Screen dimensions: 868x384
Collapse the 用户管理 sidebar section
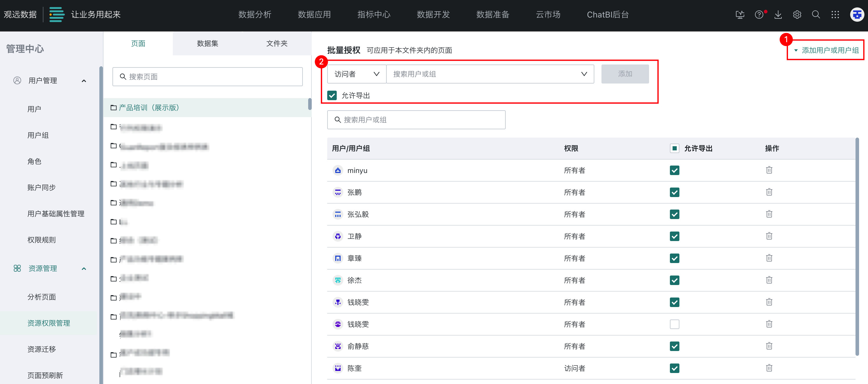[x=84, y=81]
